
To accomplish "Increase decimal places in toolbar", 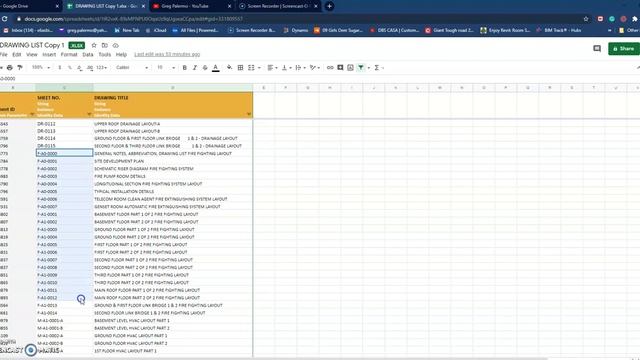I will [x=90, y=67].
